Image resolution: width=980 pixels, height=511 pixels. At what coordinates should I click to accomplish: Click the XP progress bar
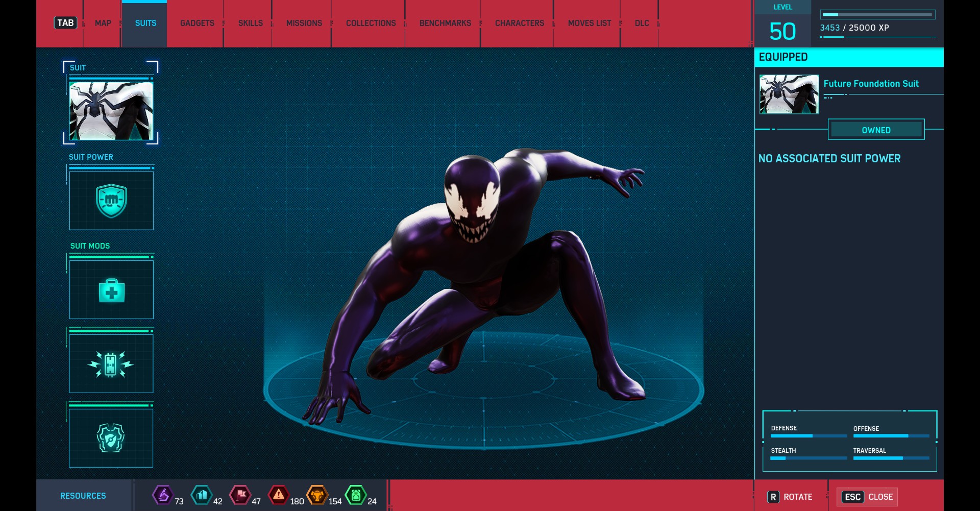[877, 15]
